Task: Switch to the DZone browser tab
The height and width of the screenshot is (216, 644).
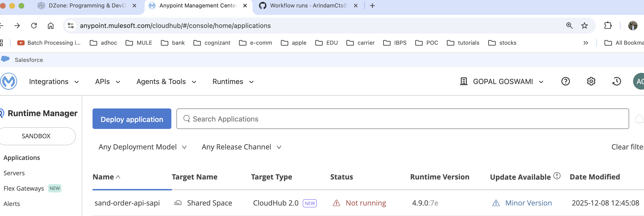Action: (x=87, y=6)
